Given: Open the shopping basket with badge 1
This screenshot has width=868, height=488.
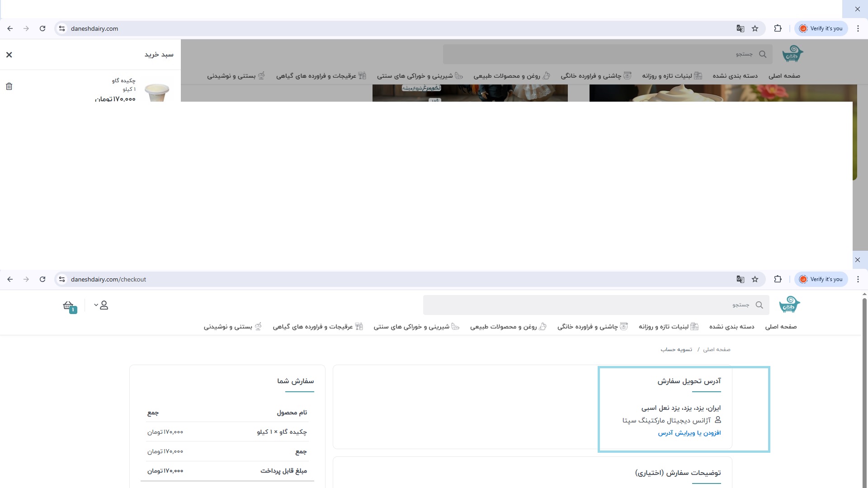Looking at the screenshot, I should pos(69,306).
